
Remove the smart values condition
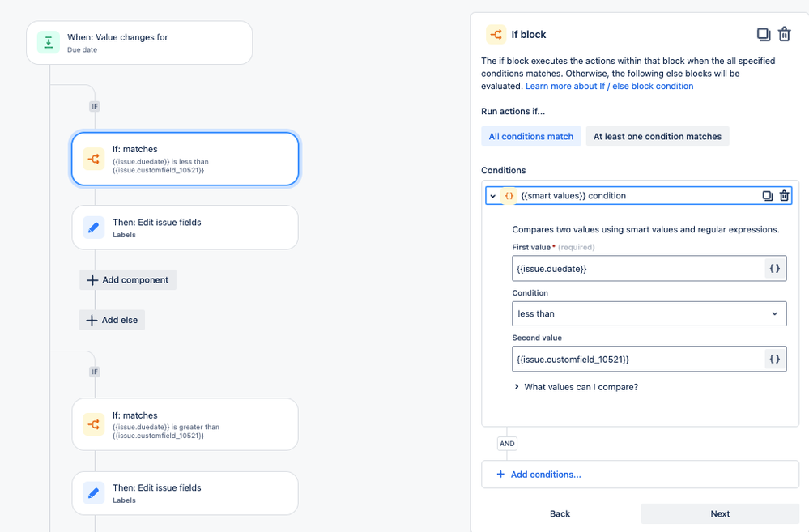coord(784,196)
